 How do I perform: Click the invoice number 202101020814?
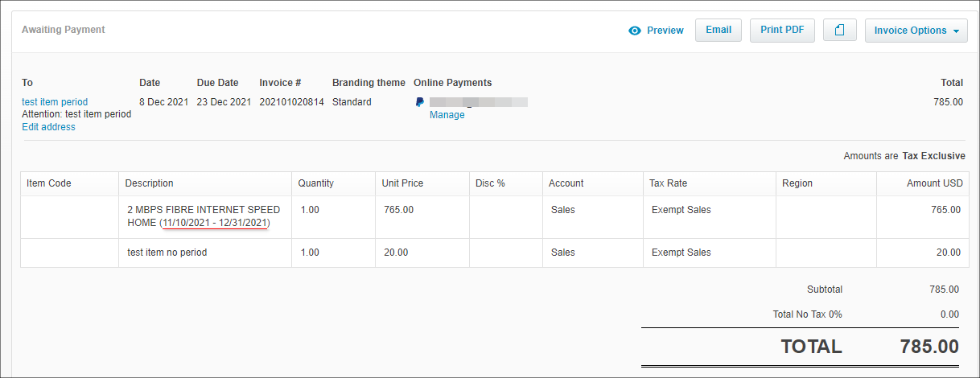click(x=291, y=102)
